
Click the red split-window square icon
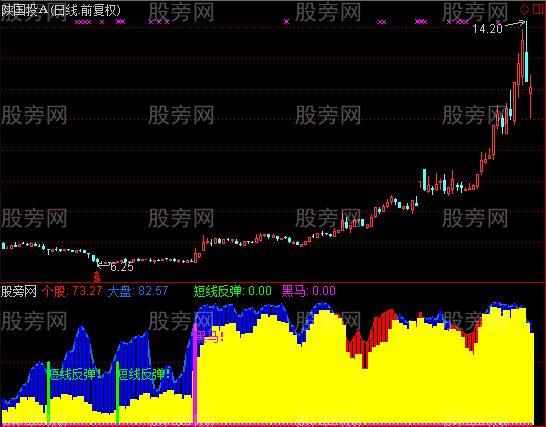[x=538, y=9]
